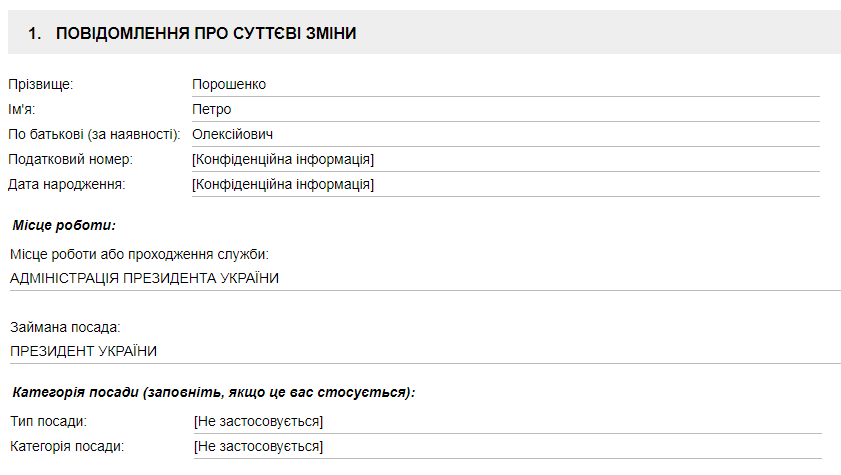Viewport: 841px width, 475px height.
Task: Click the "[Не застосовується]" value beside "Тип посади"
Action: pyautogui.click(x=258, y=421)
